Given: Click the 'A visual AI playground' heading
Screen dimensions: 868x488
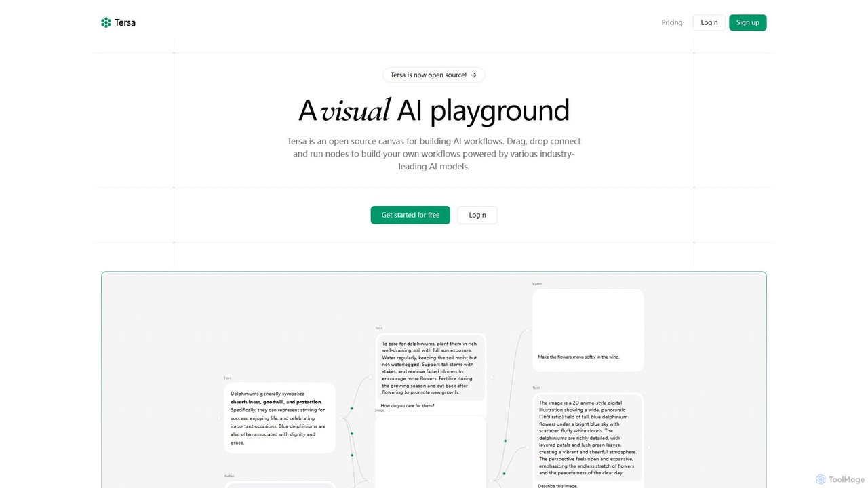Looking at the screenshot, I should (x=434, y=110).
